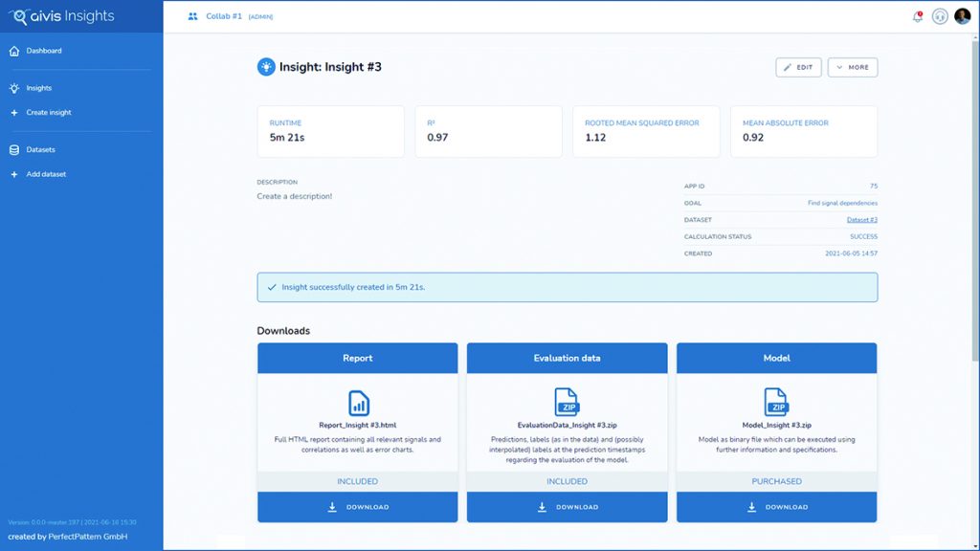The width and height of the screenshot is (980, 551).
Task: Open Insights from the sidebar
Action: tap(39, 88)
